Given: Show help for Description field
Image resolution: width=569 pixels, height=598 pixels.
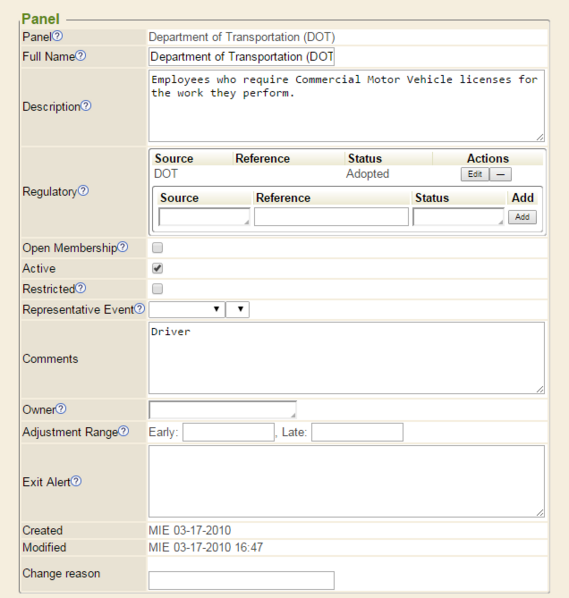Looking at the screenshot, I should click(x=86, y=106).
